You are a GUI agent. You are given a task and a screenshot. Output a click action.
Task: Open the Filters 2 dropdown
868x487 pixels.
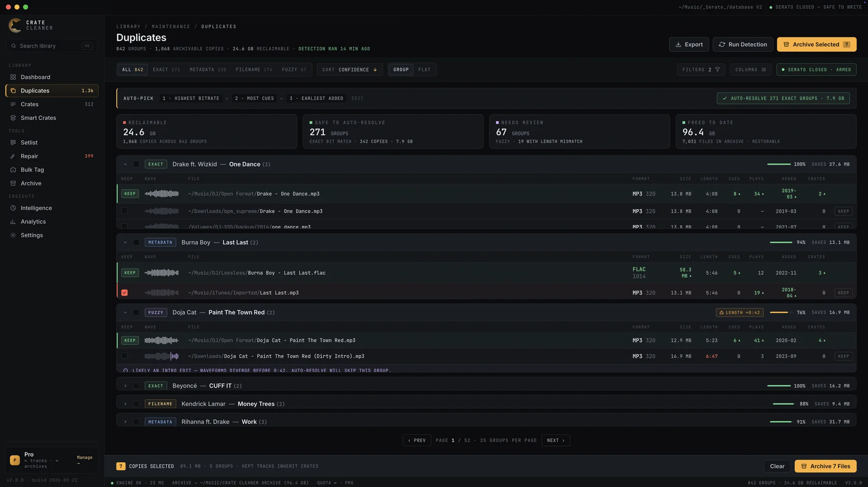pos(701,70)
